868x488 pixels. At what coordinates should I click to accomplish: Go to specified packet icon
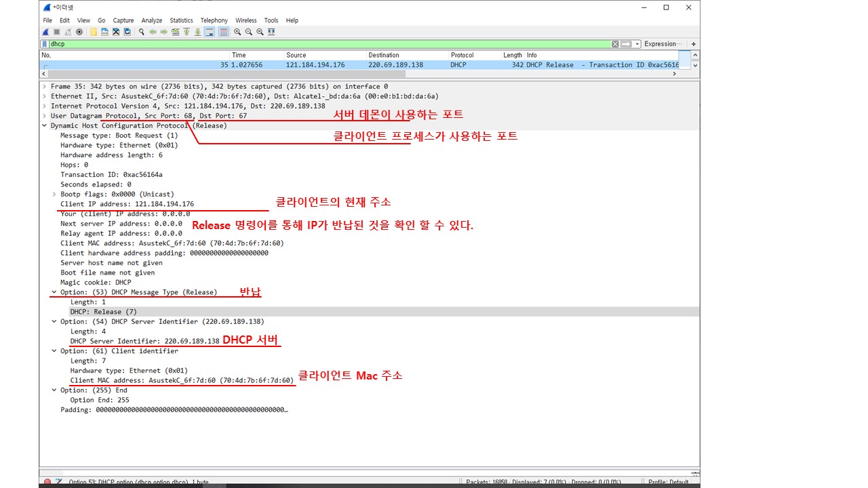pyautogui.click(x=176, y=32)
